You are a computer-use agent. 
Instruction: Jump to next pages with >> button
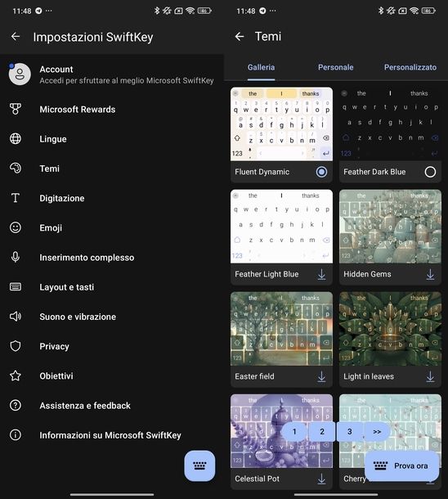pyautogui.click(x=377, y=432)
